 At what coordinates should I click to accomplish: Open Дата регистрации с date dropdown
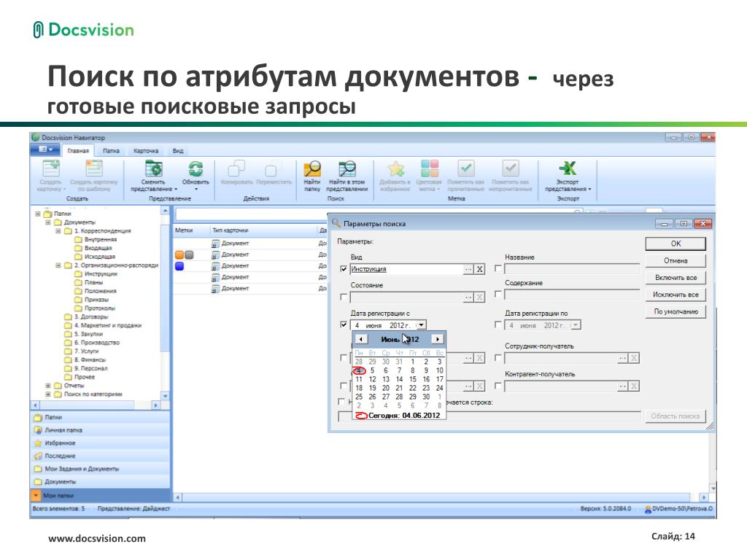(421, 325)
